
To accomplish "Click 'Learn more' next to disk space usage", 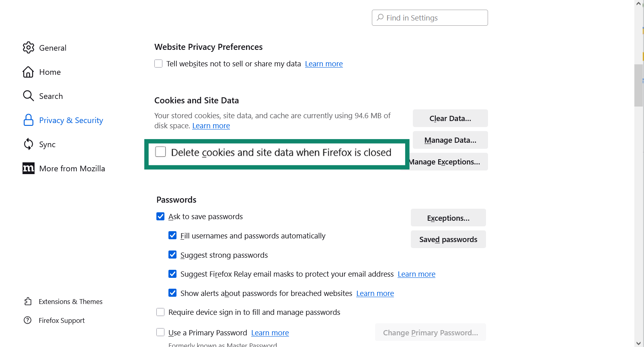I will [x=211, y=125].
